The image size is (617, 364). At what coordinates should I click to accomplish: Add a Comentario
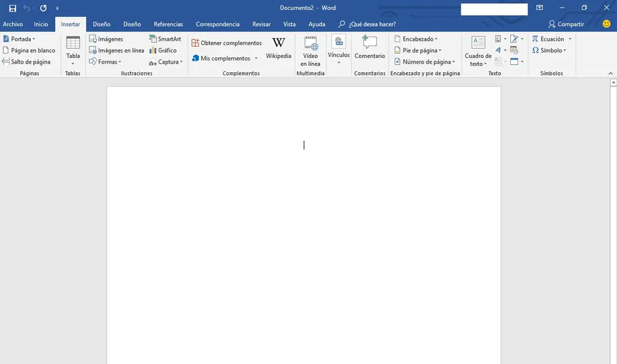click(x=370, y=48)
